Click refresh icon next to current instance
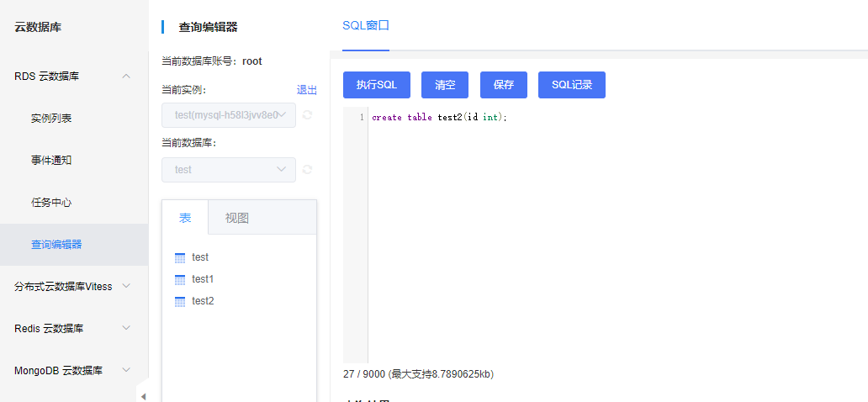Screen dimensions: 868x402 point(307,115)
